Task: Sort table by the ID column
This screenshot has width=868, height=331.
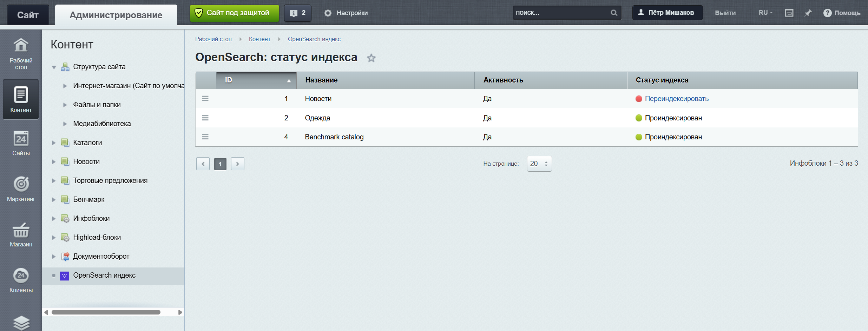Action: (x=256, y=80)
